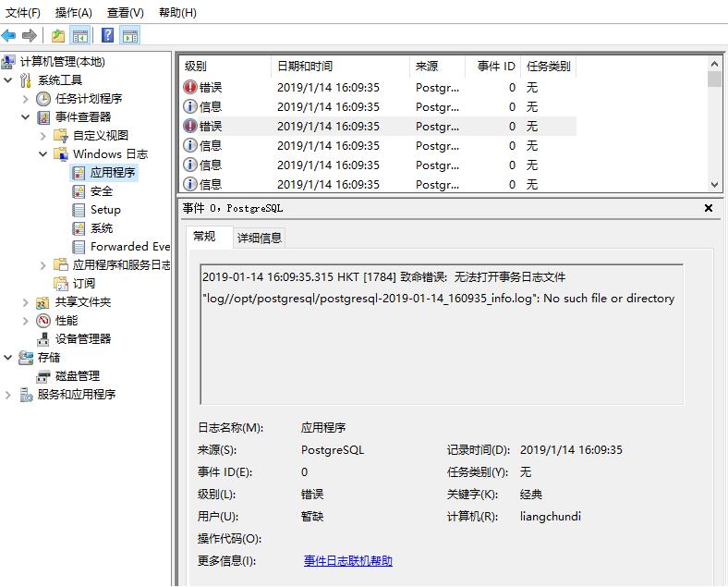
Task: Click the Up one level folder icon
Action: coord(58,36)
